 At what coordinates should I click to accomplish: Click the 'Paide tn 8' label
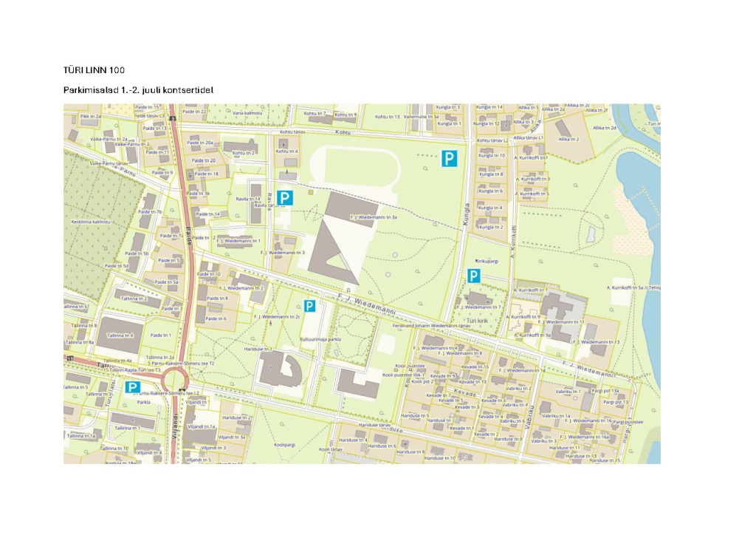click(x=217, y=298)
